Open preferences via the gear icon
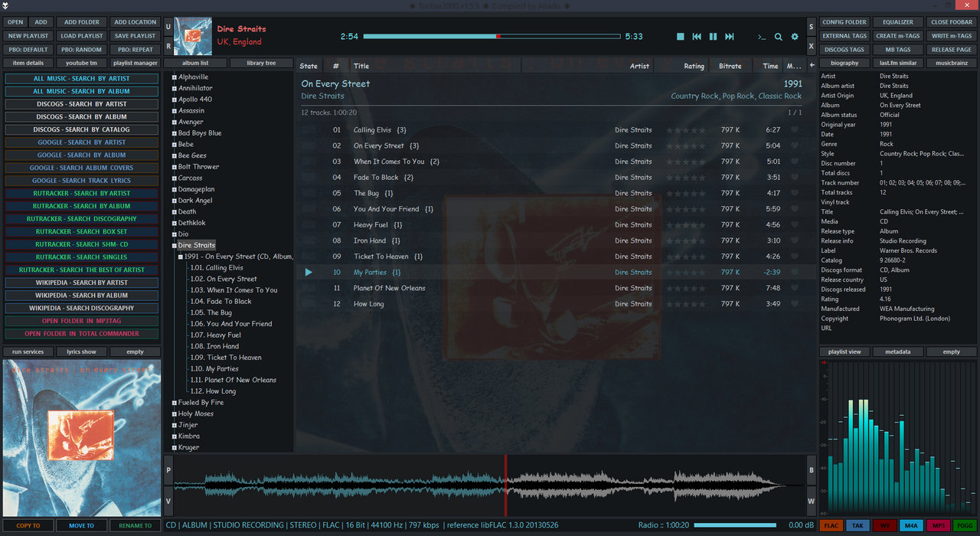980x536 pixels. (795, 37)
